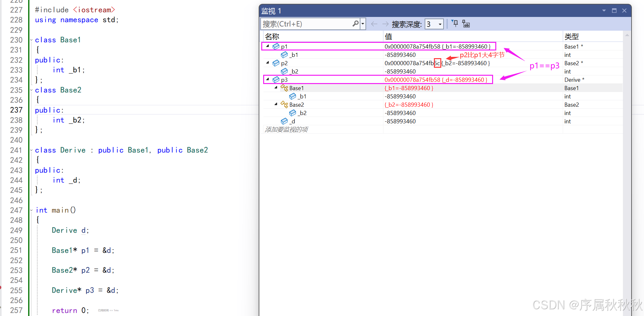Click the _d field icon under p3
The width and height of the screenshot is (644, 316).
(x=284, y=121)
